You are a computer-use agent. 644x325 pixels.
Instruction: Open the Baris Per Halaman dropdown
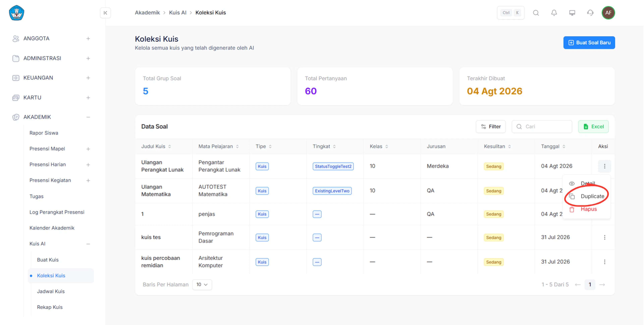tap(202, 284)
